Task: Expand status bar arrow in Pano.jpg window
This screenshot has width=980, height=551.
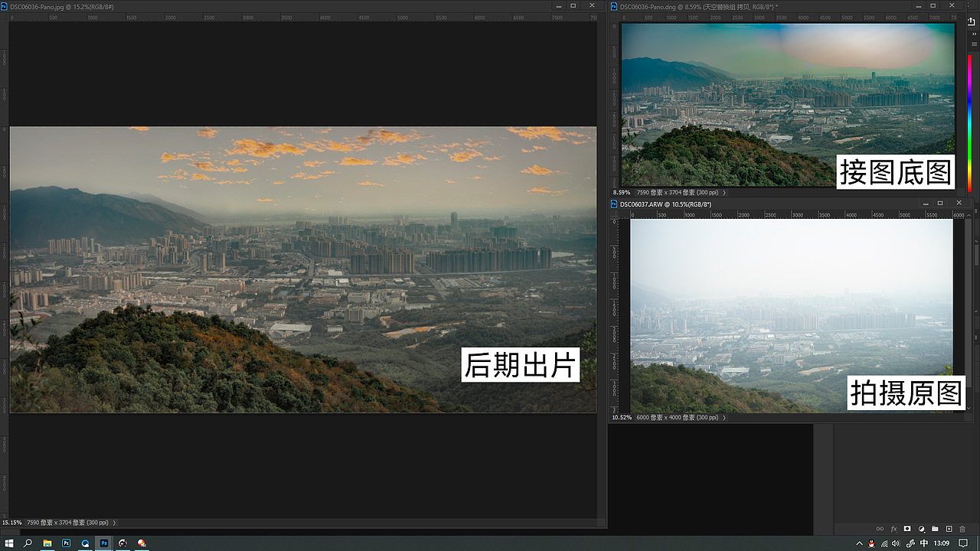Action: [114, 523]
